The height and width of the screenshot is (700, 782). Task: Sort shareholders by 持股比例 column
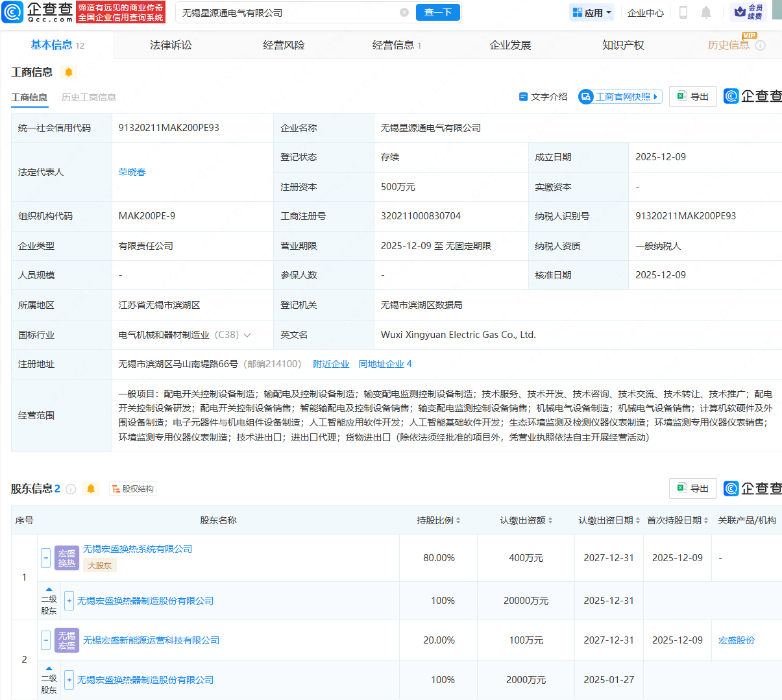click(439, 520)
